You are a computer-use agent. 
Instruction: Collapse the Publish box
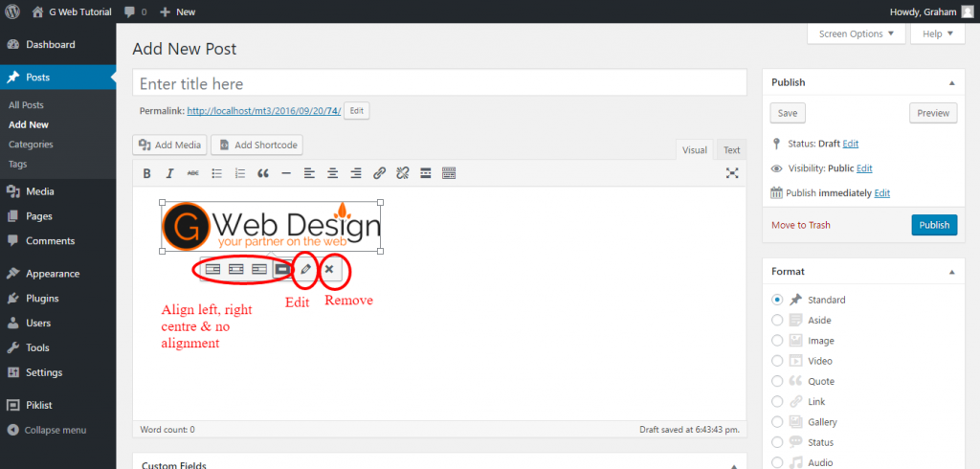(952, 82)
